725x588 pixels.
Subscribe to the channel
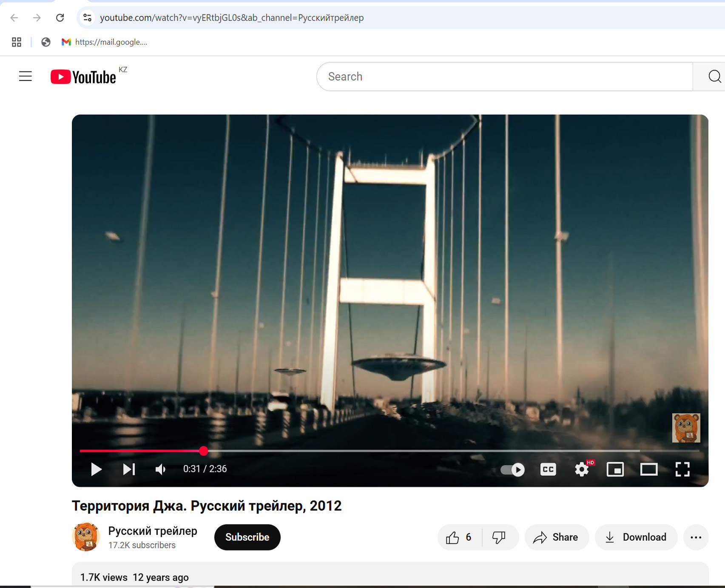[x=247, y=537]
